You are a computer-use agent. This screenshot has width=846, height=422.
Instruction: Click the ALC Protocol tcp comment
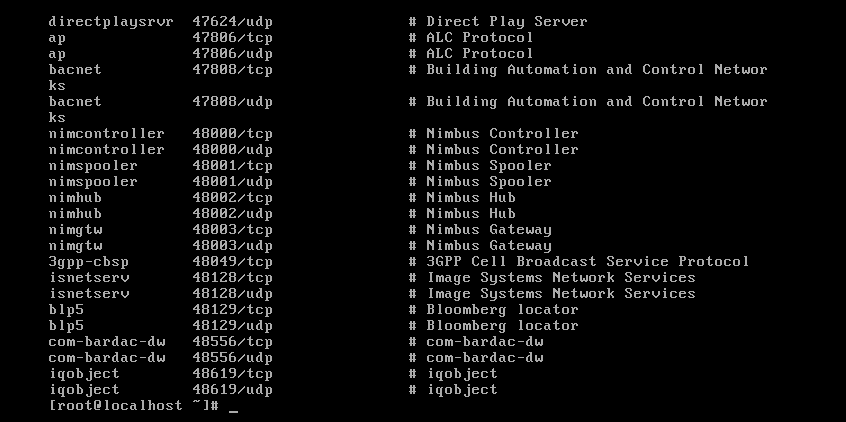point(480,38)
